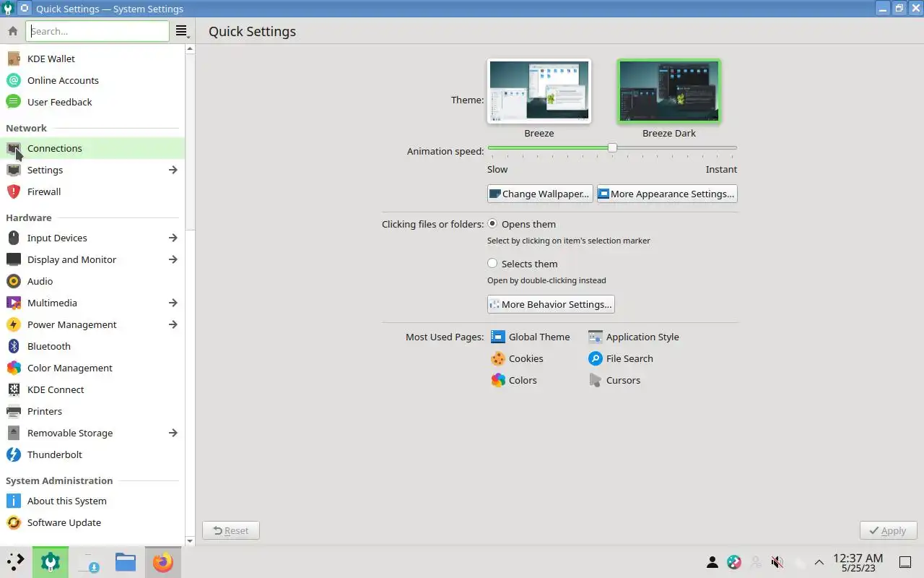Screen dimensions: 924x578
Task: Expand Removable Storage category
Action: point(173,433)
